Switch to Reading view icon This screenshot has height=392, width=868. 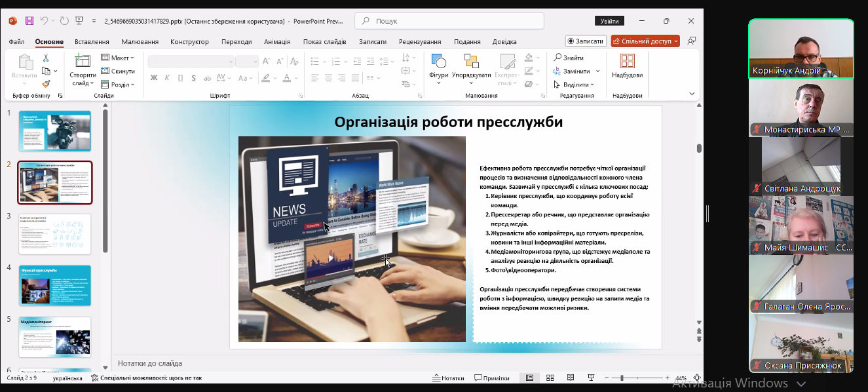[x=571, y=378]
